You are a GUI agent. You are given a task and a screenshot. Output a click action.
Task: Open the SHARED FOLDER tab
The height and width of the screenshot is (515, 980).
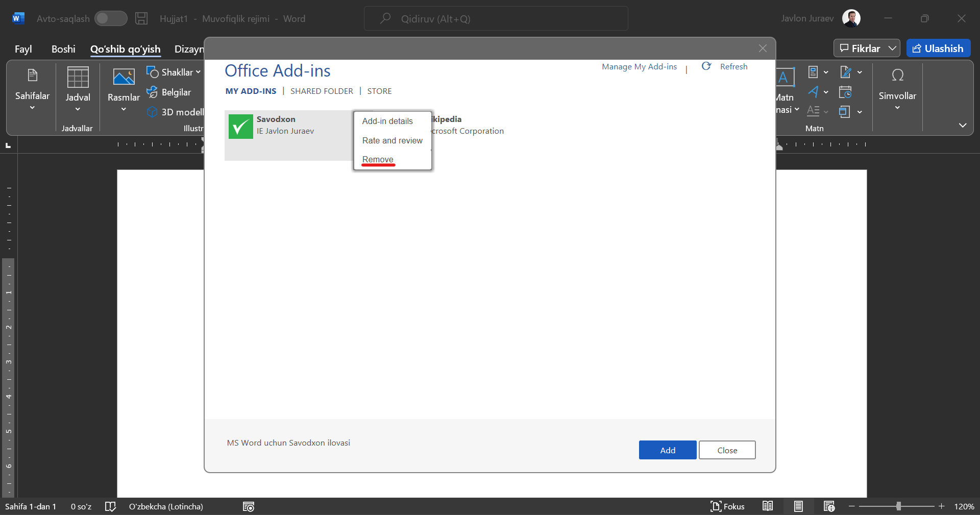coord(322,91)
